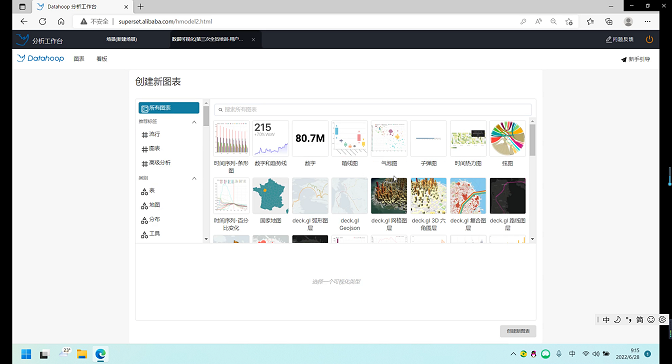Screen dimensions: 672x364
Task: Filter by the 图表 tag in sidebar
Action: coord(151,149)
